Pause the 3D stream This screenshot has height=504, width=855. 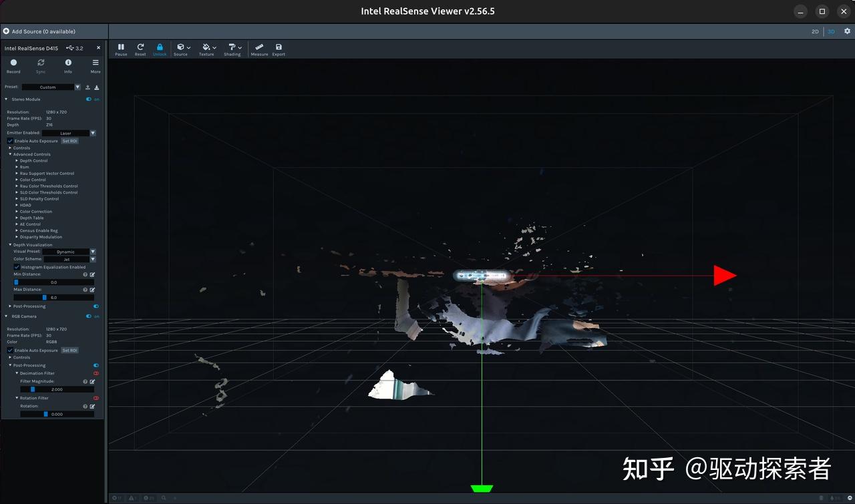pyautogui.click(x=121, y=47)
